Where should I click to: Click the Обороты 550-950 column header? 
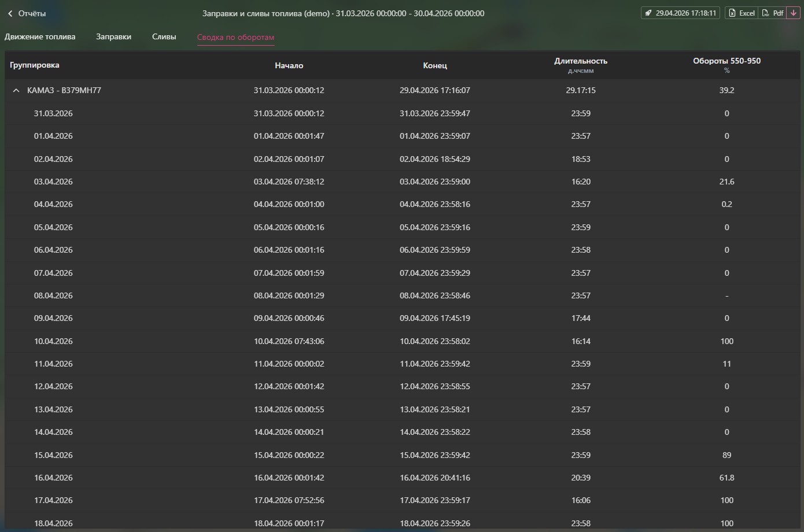[x=726, y=61]
